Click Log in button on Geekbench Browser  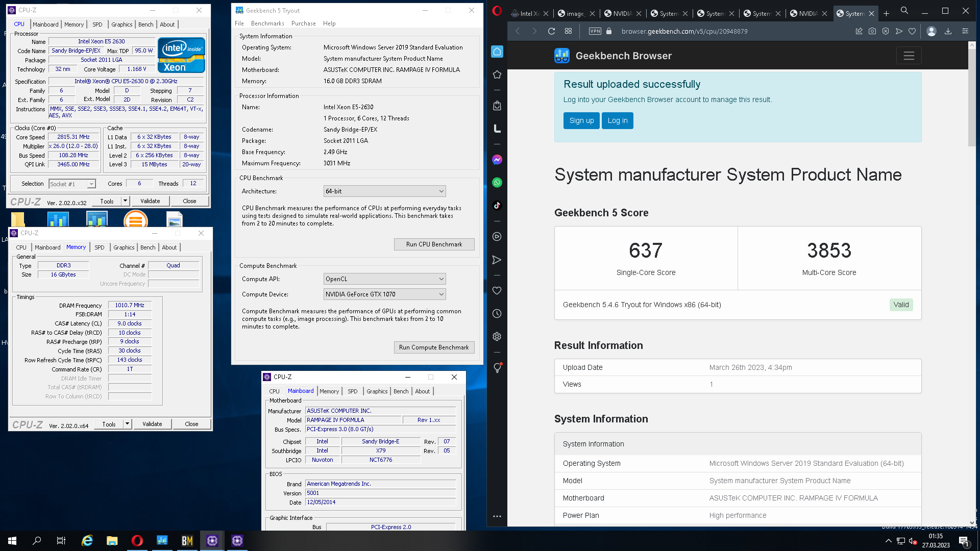pyautogui.click(x=618, y=121)
